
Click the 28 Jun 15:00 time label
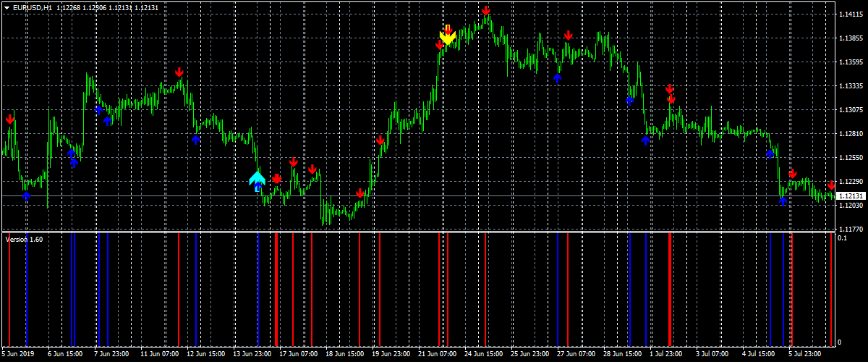point(623,354)
